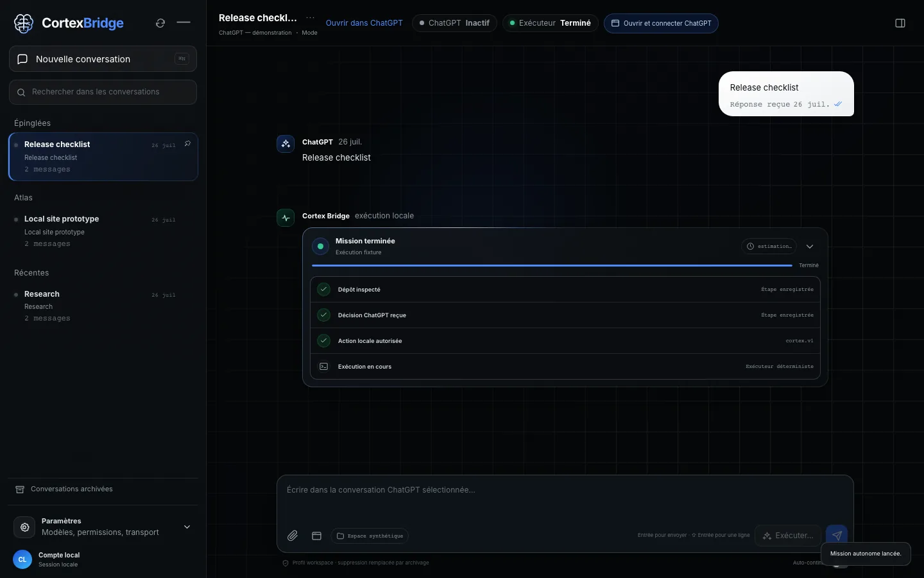Click Ouvrir dans ChatGPT link
Image resolution: width=924 pixels, height=578 pixels.
[364, 23]
